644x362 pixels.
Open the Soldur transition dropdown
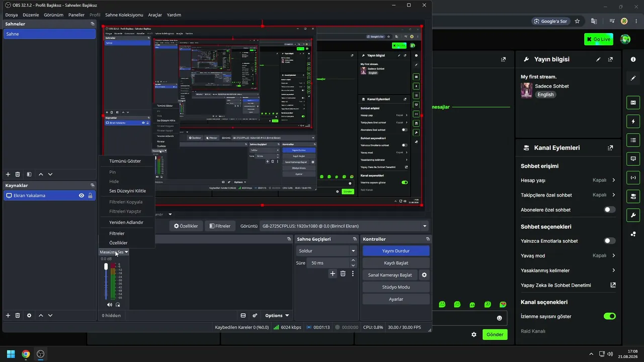pos(327,251)
